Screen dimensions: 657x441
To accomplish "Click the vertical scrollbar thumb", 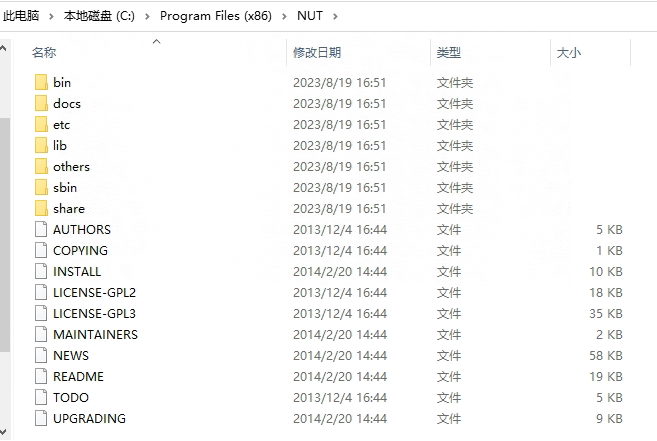I will pyautogui.click(x=5, y=235).
